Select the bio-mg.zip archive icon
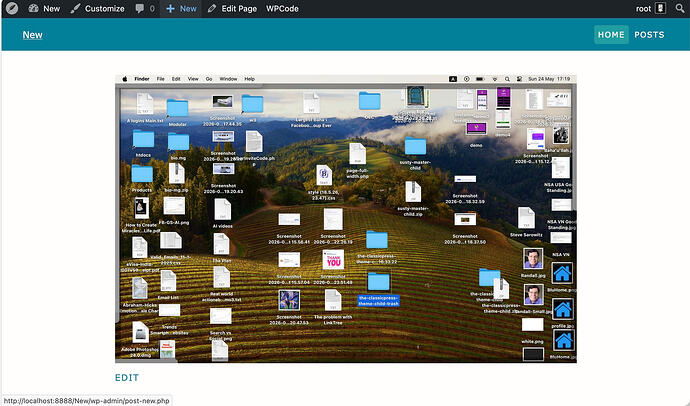 [176, 174]
